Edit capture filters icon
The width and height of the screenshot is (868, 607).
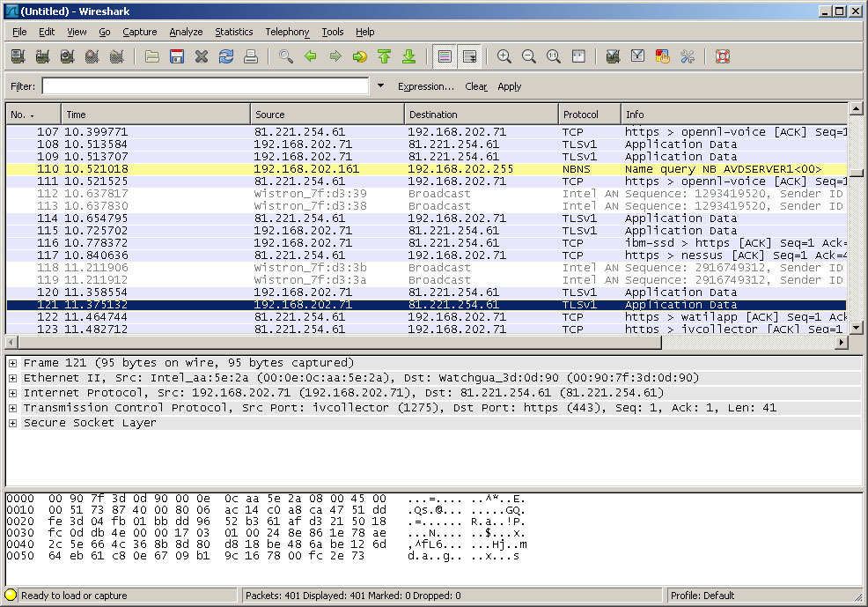click(x=613, y=56)
